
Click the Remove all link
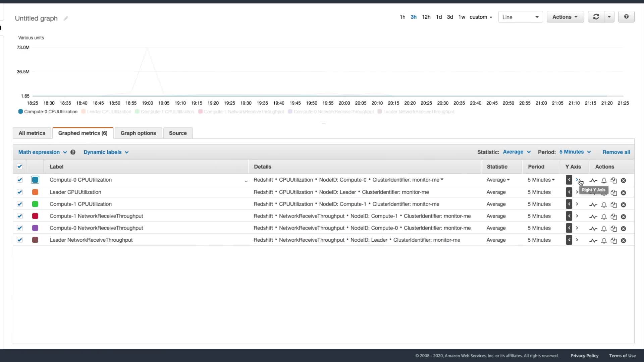coord(616,152)
